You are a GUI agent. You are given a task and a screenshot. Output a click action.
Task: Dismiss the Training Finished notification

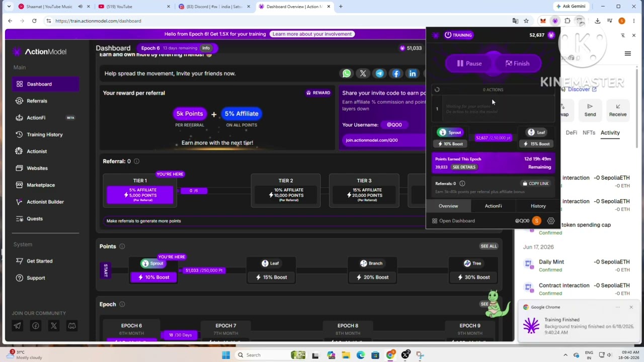coord(631,307)
